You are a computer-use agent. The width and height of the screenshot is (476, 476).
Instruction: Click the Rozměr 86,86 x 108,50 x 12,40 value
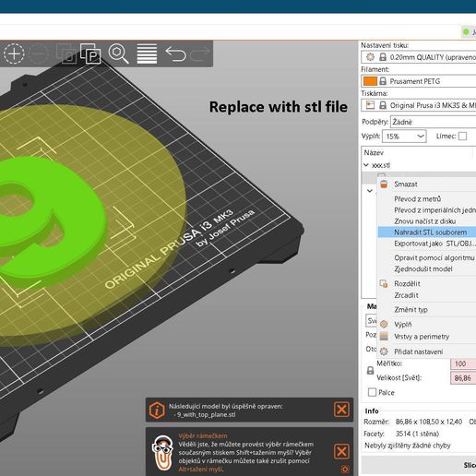(x=429, y=422)
